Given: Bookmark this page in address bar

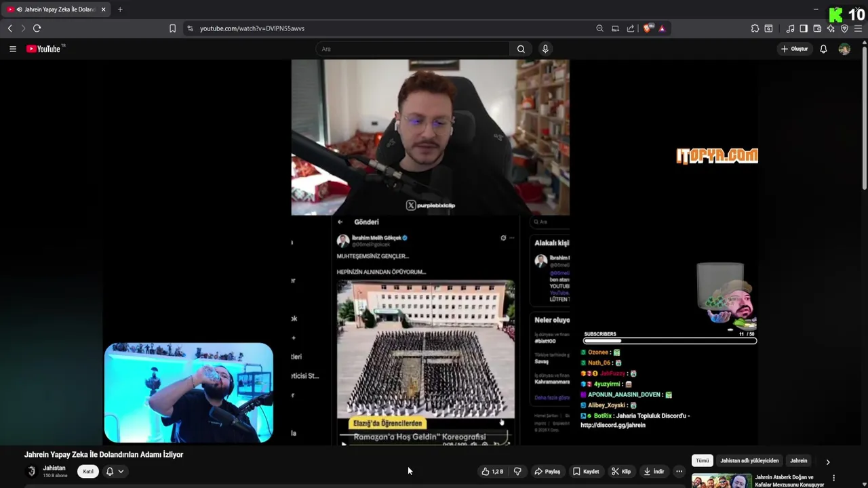Looking at the screenshot, I should [x=172, y=28].
